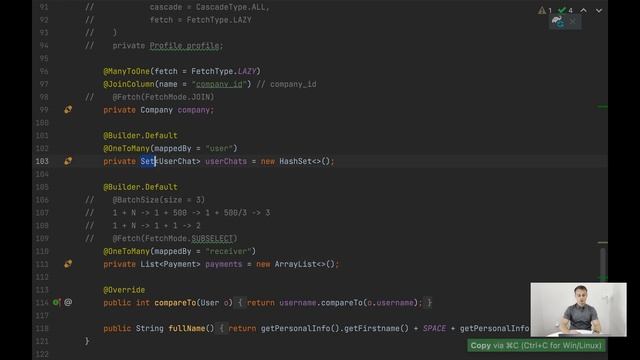
Task: Click the commented @Fetch(FetchMode.JOIN) line 98
Action: (163, 97)
